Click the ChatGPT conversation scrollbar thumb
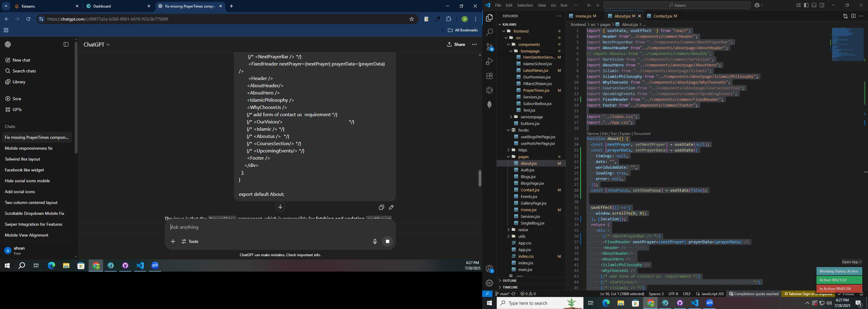This screenshot has height=309, width=868. tap(480, 178)
